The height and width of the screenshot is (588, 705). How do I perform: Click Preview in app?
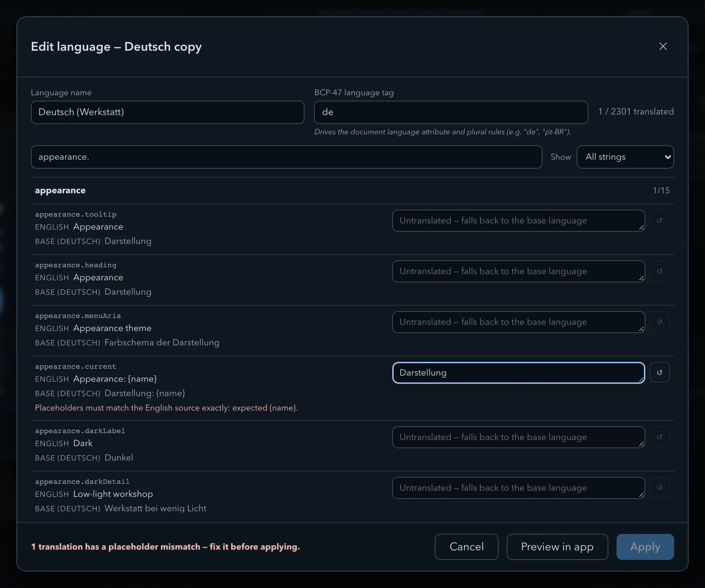(557, 547)
